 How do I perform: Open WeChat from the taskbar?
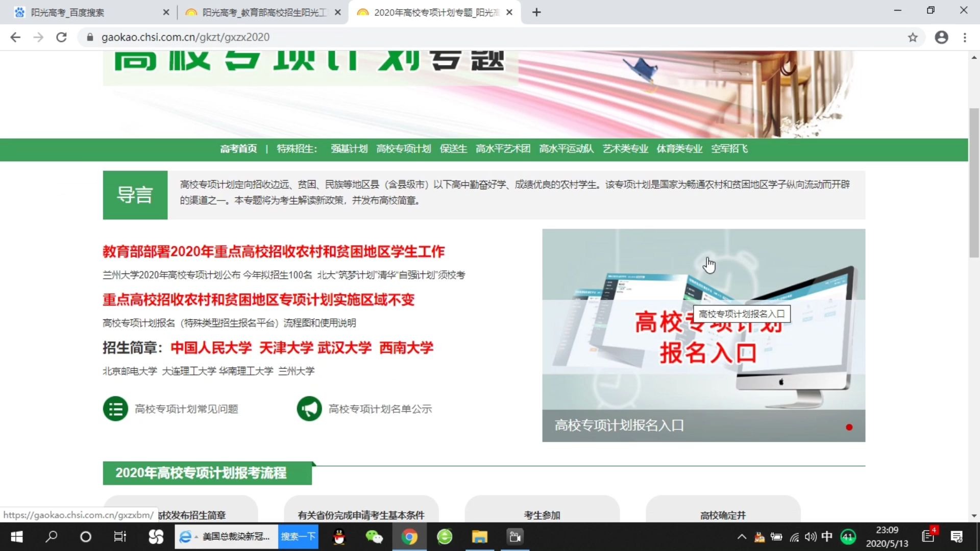[375, 537]
